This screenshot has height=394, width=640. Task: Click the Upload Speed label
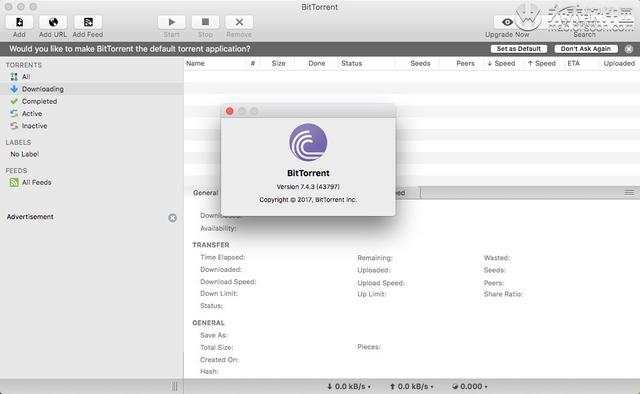pyautogui.click(x=381, y=283)
